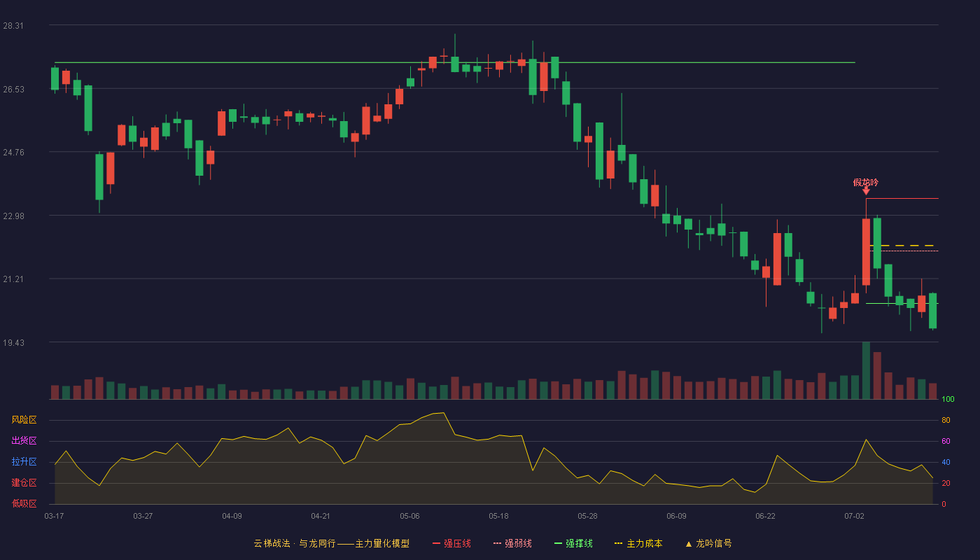
Task: Toggle the 龙吟信号 legend item
Action: pyautogui.click(x=708, y=543)
